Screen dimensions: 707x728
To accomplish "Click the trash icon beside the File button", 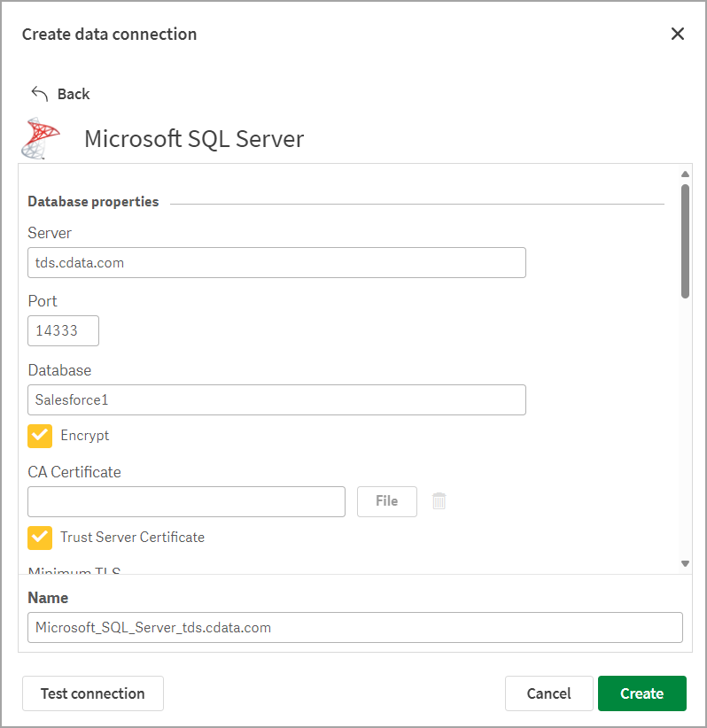I will [439, 501].
